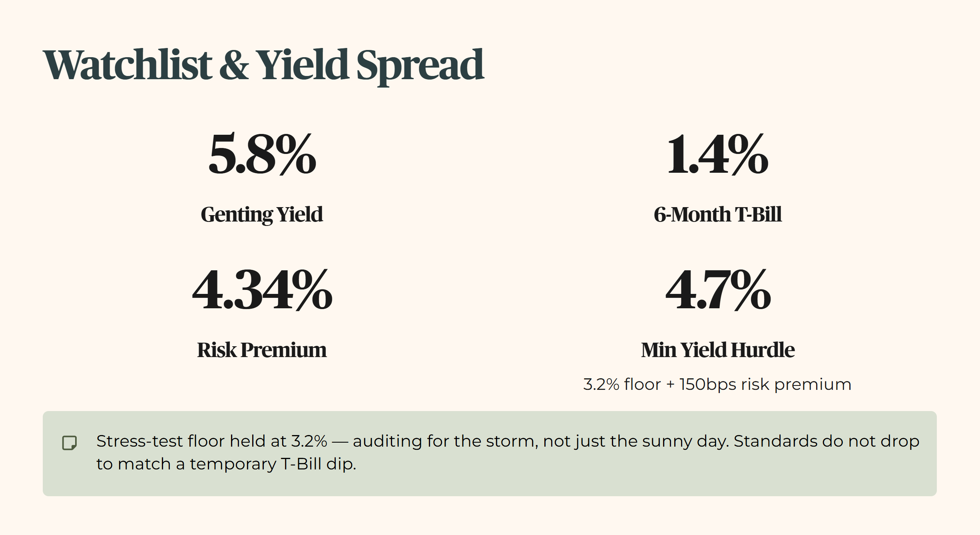This screenshot has height=535, width=980.
Task: Click the ampersand in the slide title
Action: click(x=234, y=65)
